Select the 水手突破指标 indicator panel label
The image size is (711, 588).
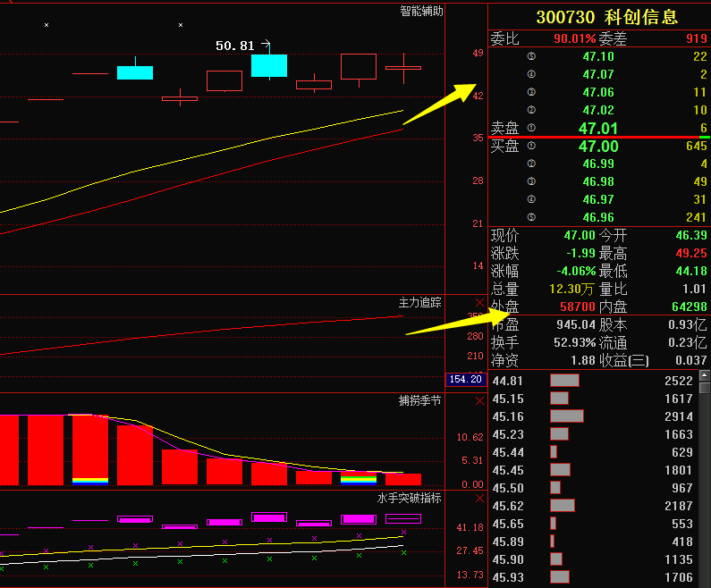click(409, 498)
